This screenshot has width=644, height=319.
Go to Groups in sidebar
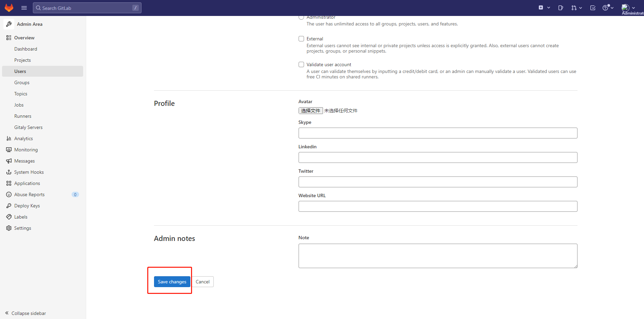click(x=22, y=82)
